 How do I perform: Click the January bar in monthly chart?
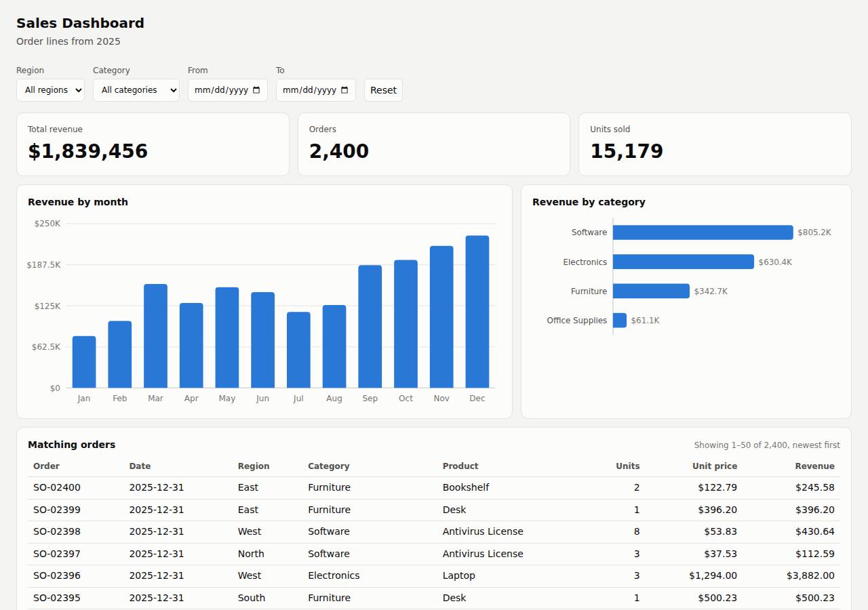coord(84,362)
